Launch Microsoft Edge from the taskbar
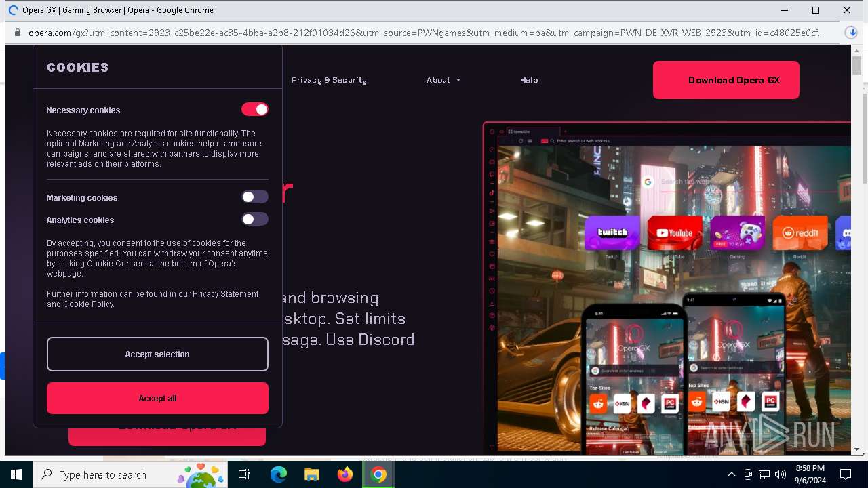The width and height of the screenshot is (868, 488). click(279, 474)
